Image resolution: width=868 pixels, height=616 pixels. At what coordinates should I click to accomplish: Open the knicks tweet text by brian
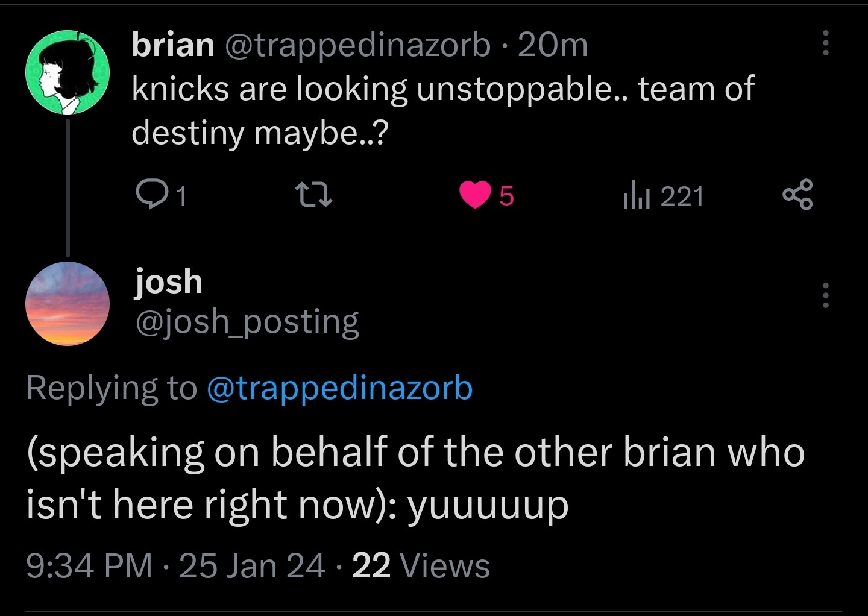(442, 110)
